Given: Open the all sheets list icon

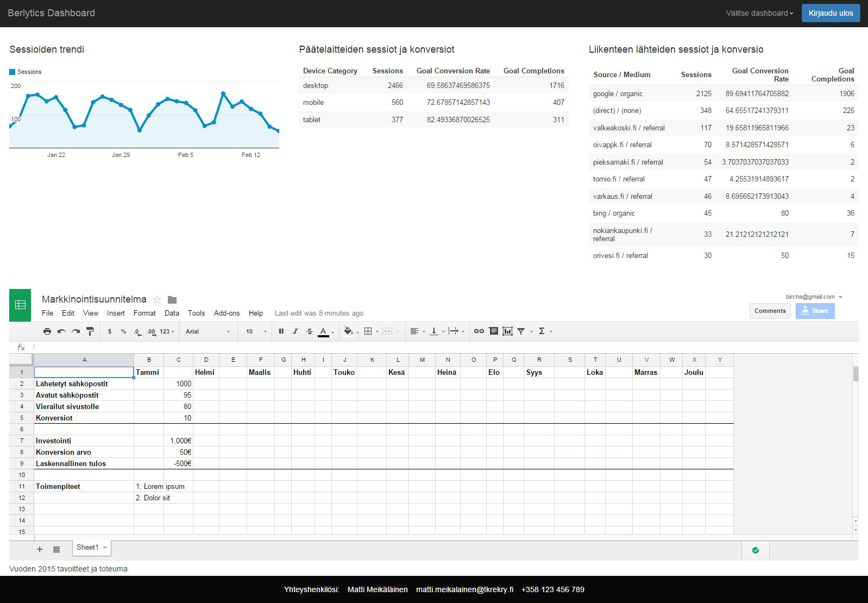Looking at the screenshot, I should (56, 549).
